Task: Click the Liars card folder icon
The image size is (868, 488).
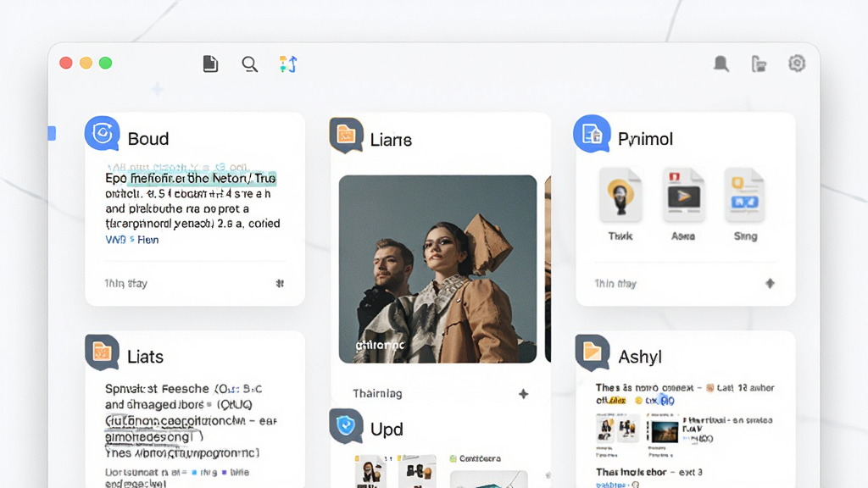Action: pos(346,135)
